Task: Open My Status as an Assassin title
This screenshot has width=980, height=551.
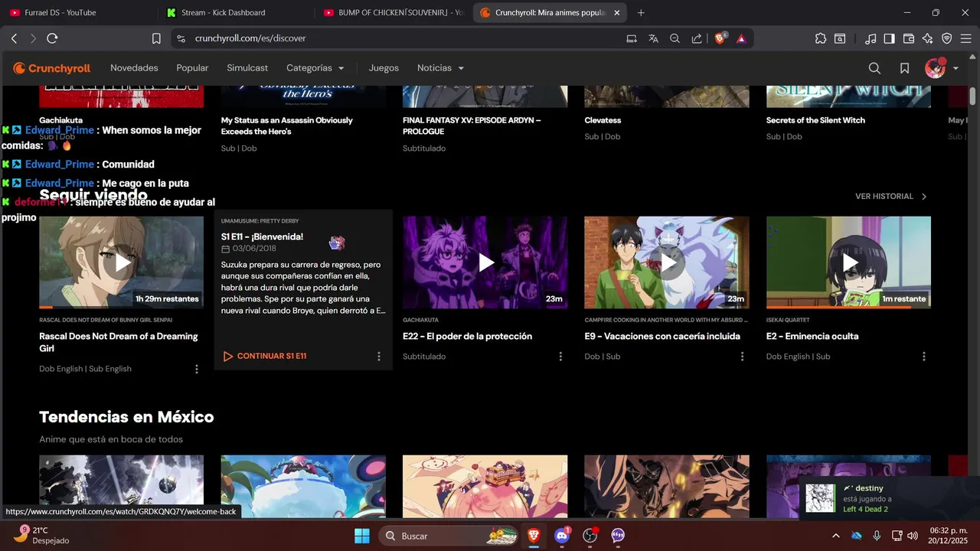Action: [287, 126]
